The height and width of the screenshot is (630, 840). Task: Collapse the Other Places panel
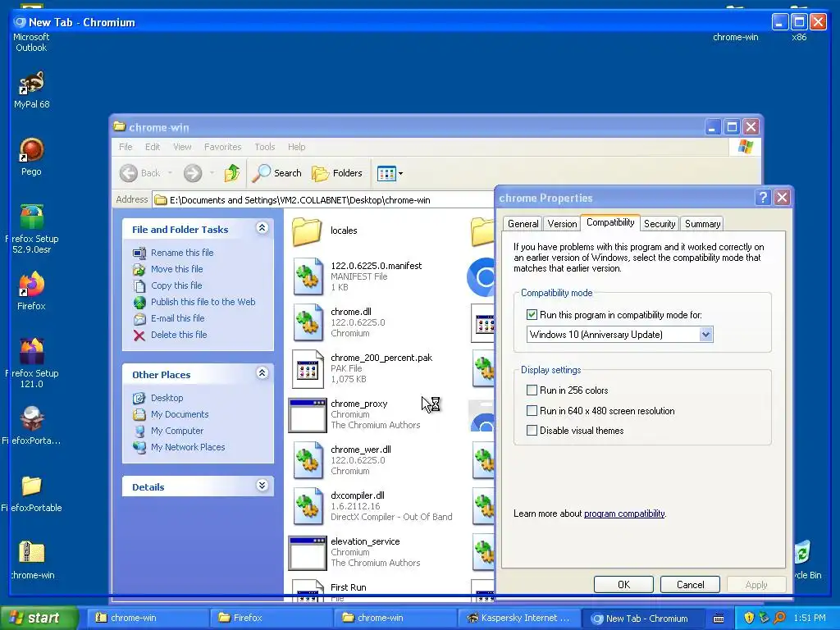(x=262, y=373)
